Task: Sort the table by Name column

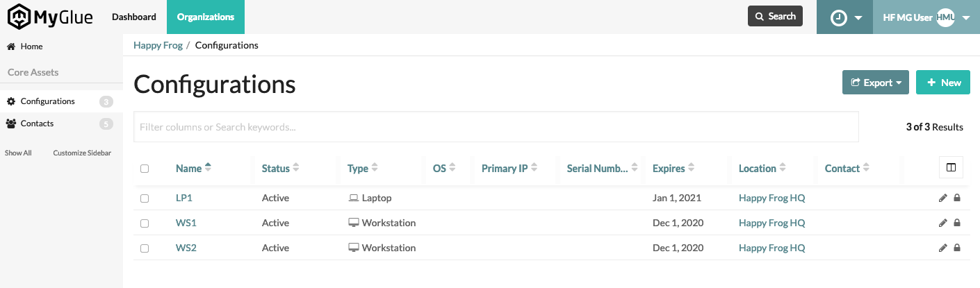Action: click(188, 168)
